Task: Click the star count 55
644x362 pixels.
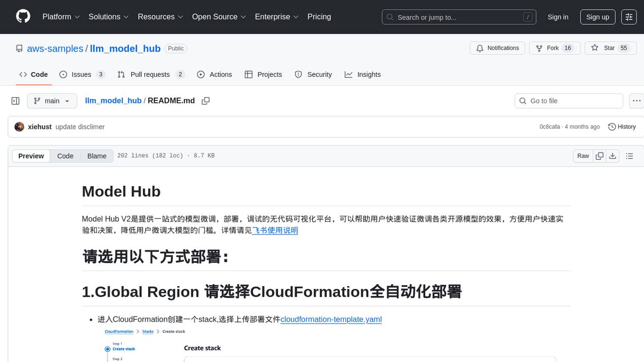Action: (624, 48)
